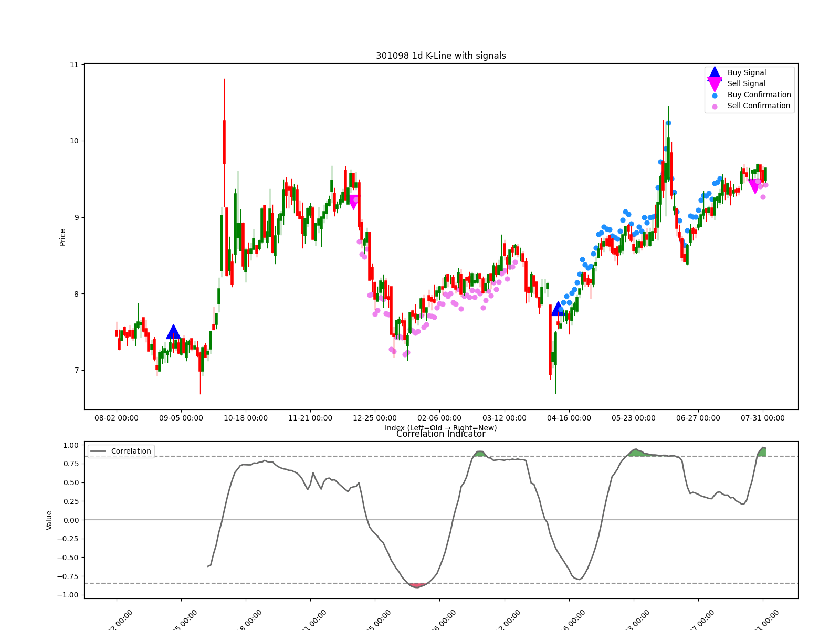The width and height of the screenshot is (840, 630).
Task: Click the '04-16 00:00' x-axis tick label
Action: [x=569, y=418]
